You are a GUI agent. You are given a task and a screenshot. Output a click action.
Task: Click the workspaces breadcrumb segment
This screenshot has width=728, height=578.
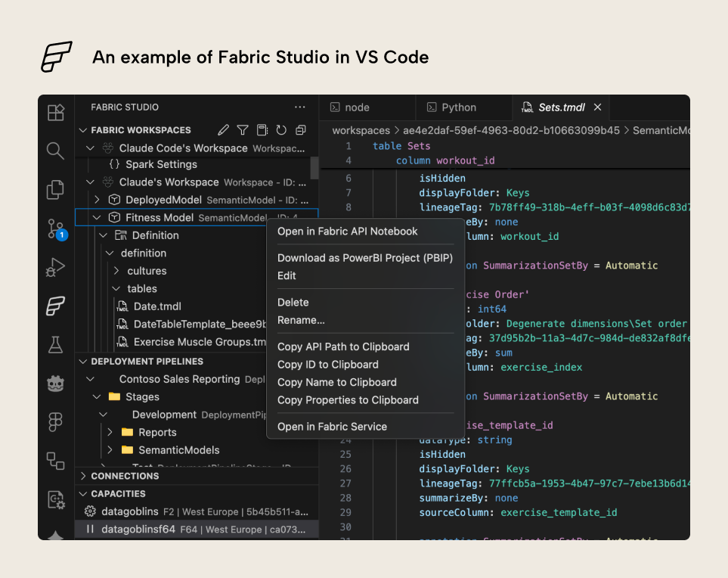361,131
